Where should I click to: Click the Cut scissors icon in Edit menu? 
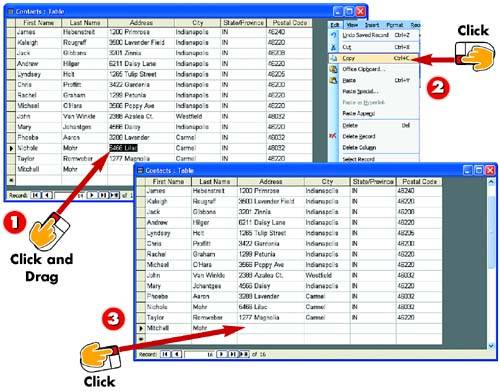(x=333, y=47)
